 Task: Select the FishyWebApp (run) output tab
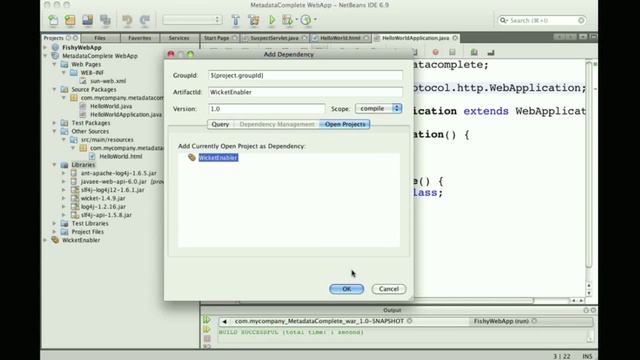tap(501, 321)
